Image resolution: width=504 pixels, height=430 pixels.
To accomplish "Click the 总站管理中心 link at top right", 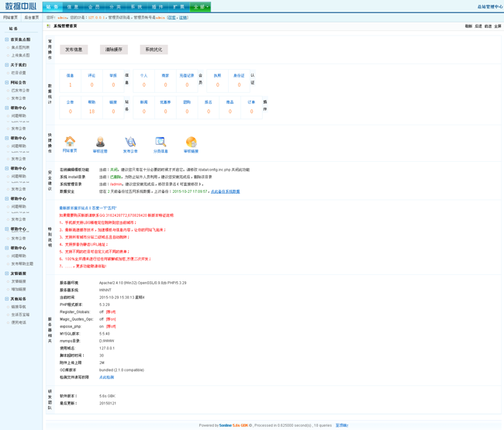I will pyautogui.click(x=490, y=7).
